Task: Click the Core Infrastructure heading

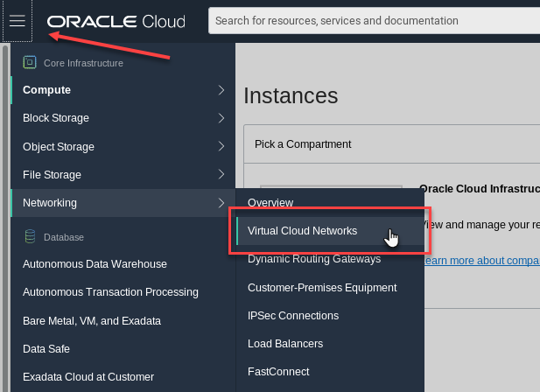Action: coord(83,63)
